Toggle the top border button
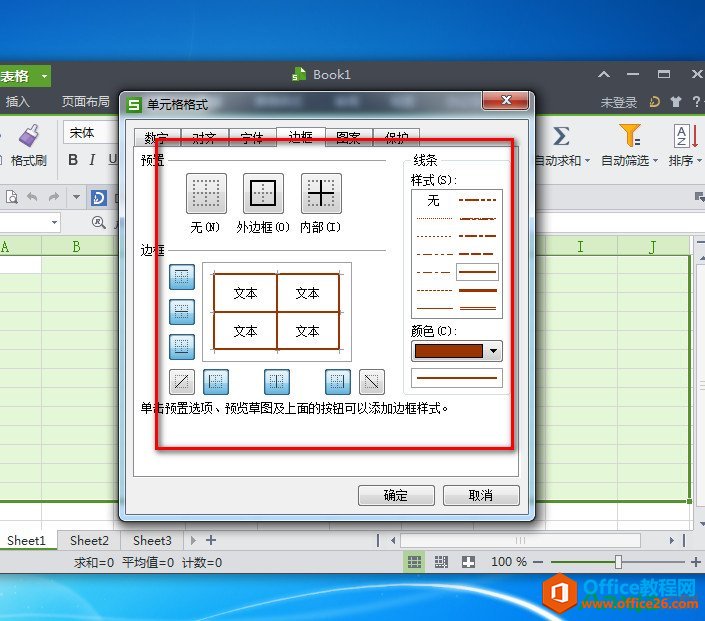The width and height of the screenshot is (705, 621). click(x=182, y=277)
